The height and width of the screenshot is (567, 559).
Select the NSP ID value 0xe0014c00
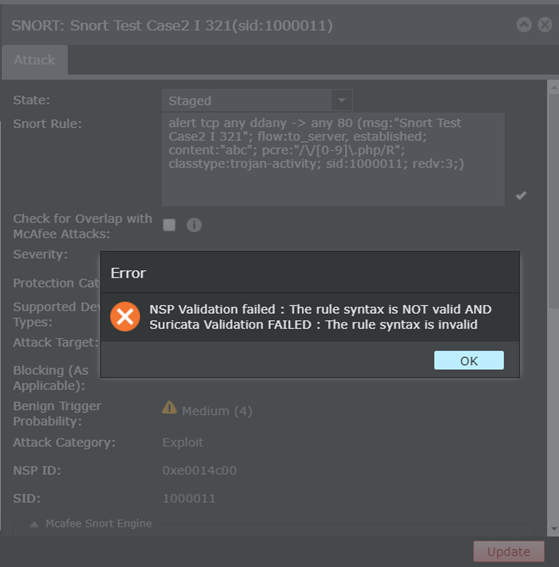click(x=200, y=470)
